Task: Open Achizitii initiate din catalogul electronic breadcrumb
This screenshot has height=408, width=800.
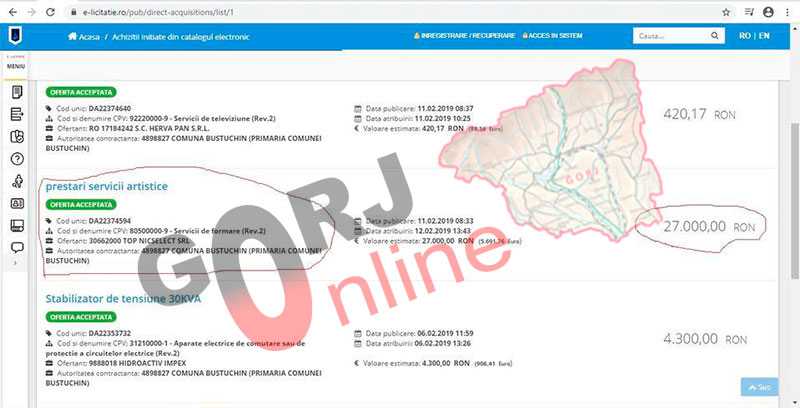Action: pos(181,37)
